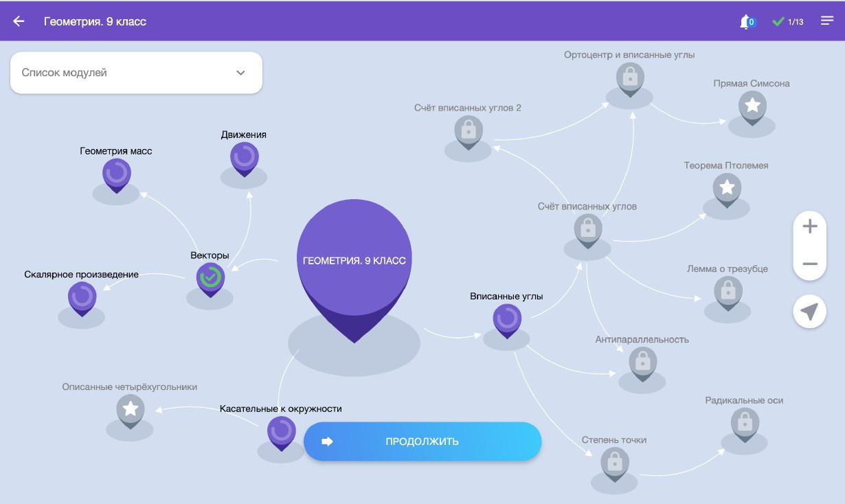Image resolution: width=845 pixels, height=504 pixels.
Task: Click the Скалярное произведение label
Action: [82, 275]
